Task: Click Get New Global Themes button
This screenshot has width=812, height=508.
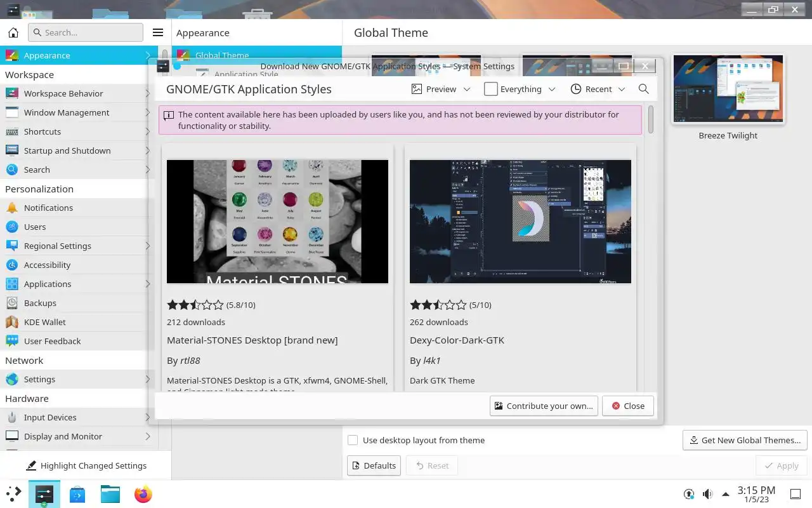Action: click(745, 440)
